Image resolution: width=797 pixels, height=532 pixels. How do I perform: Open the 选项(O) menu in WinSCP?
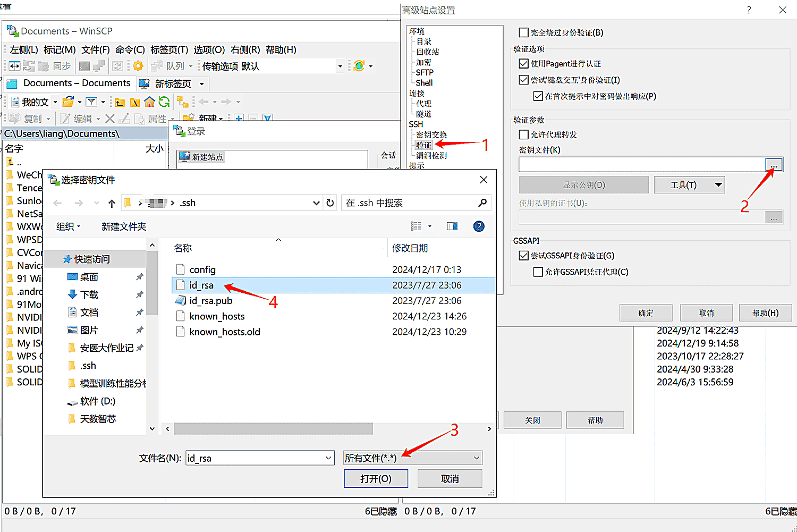pos(209,49)
